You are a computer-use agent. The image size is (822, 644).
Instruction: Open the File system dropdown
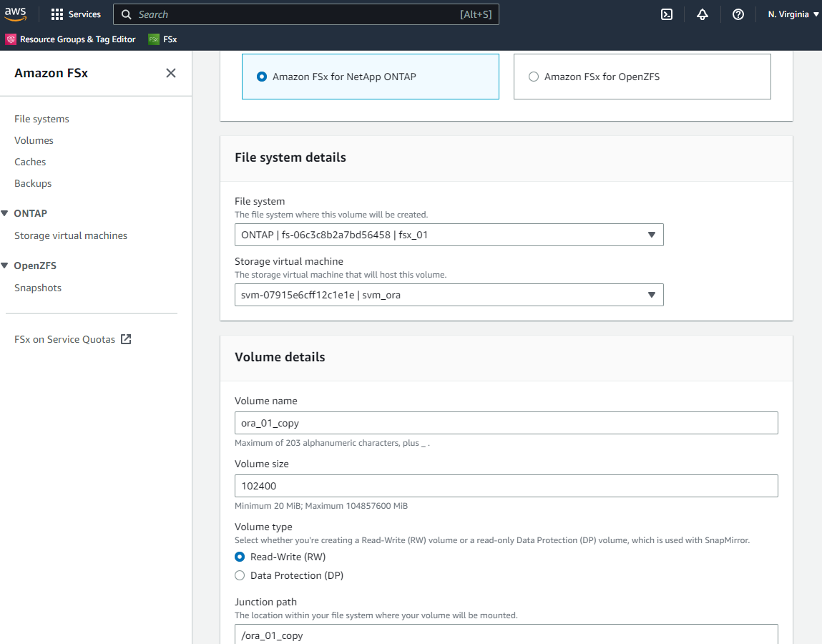click(x=449, y=235)
